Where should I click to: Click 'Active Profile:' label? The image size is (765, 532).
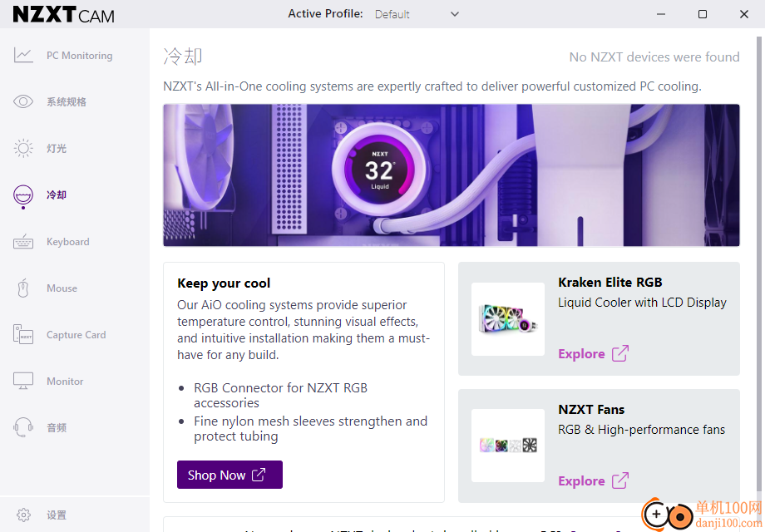pyautogui.click(x=325, y=13)
